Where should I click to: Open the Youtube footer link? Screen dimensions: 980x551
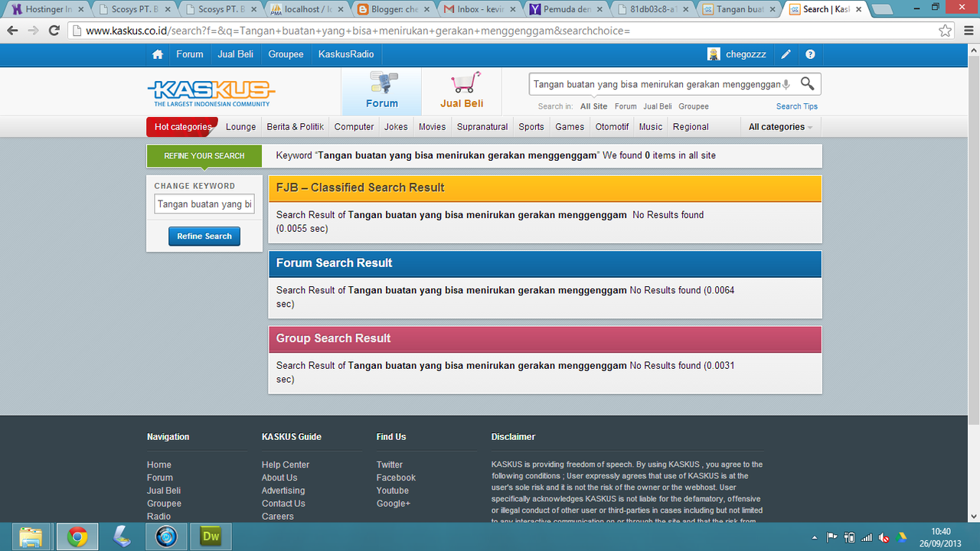(x=393, y=491)
